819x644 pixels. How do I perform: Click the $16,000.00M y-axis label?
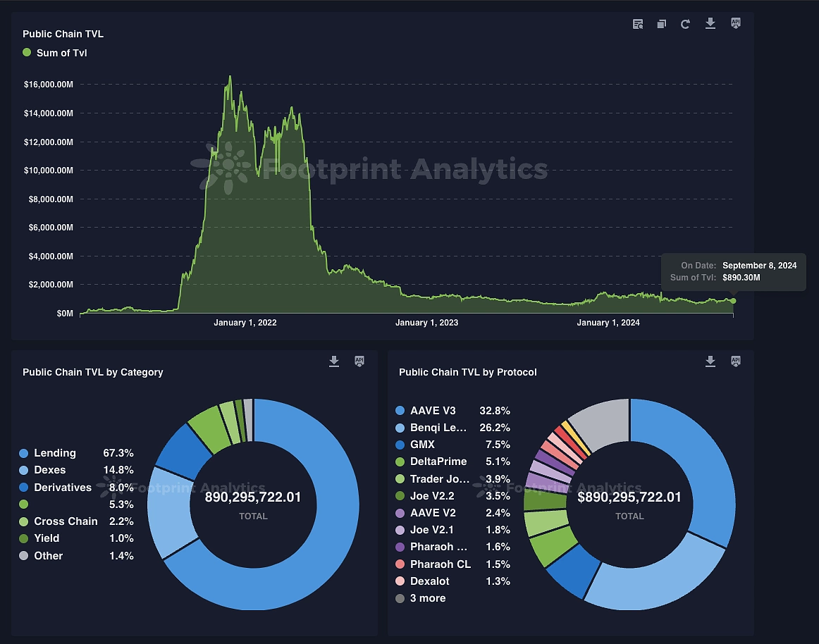(x=49, y=85)
